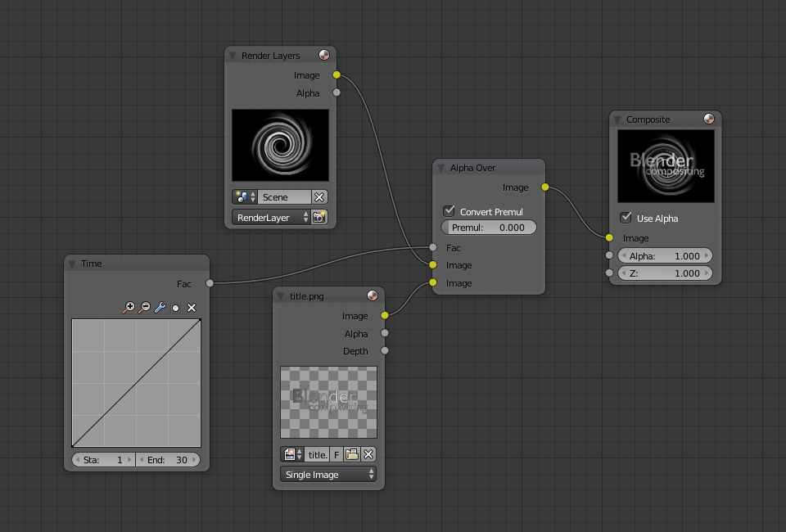Adjust Composite Z 1.000 field
This screenshot has height=532, width=786.
tap(665, 273)
